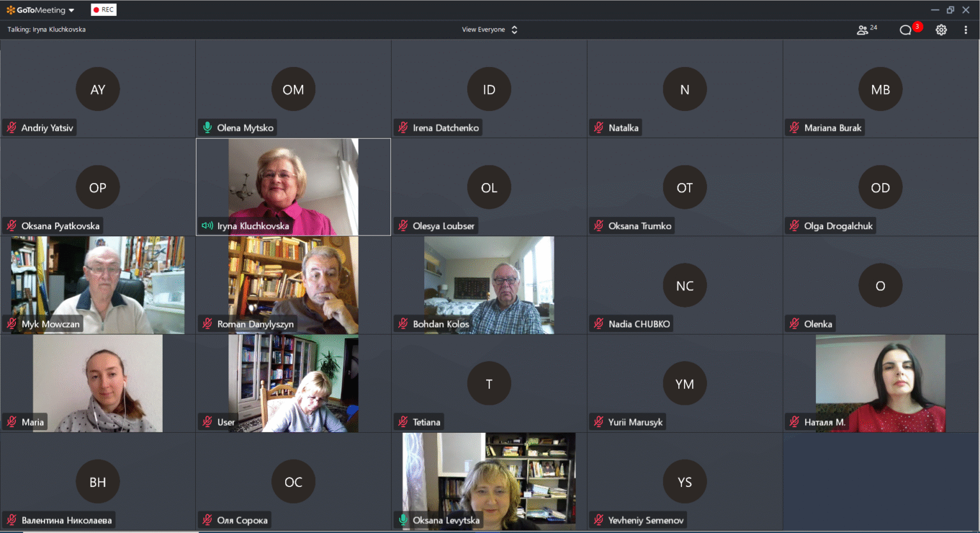Restore down the meeting window
The image size is (980, 533).
click(950, 10)
